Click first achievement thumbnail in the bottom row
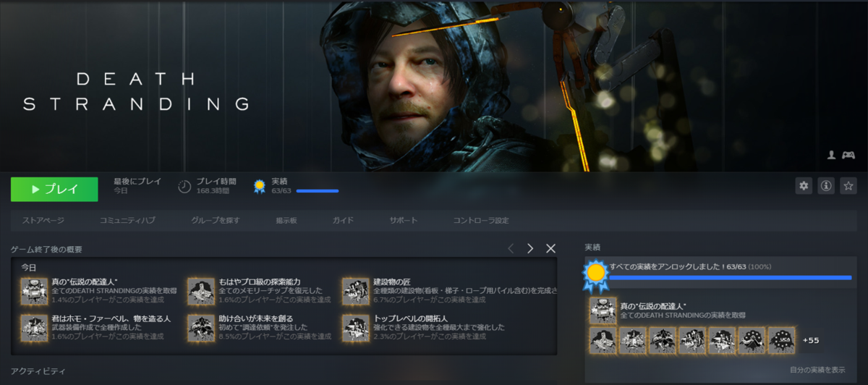Image resolution: width=868 pixels, height=385 pixels. pos(603,340)
